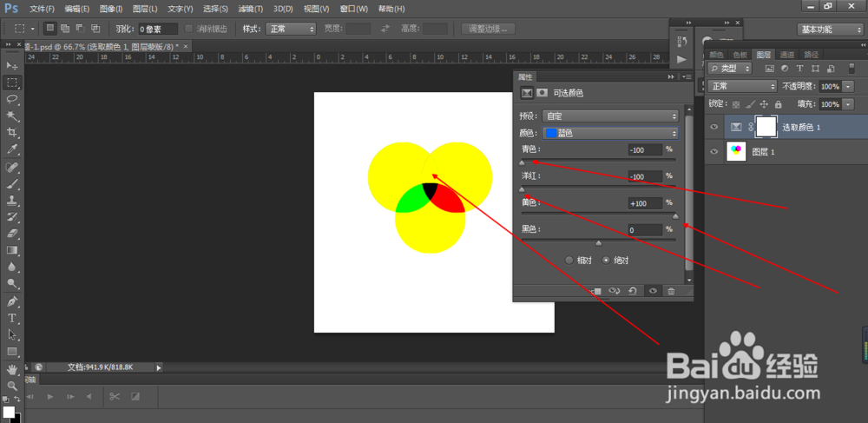Select the Dodge tool
Image resolution: width=868 pixels, height=423 pixels.
pos(11,283)
